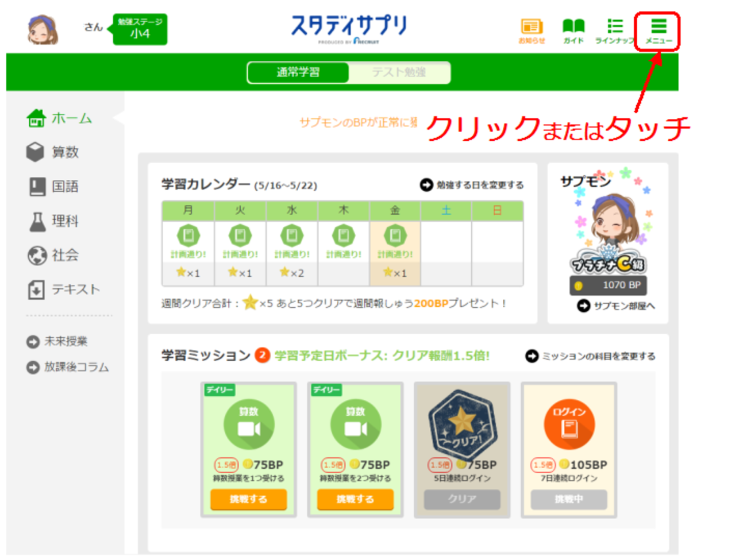Click video icon on 算数授業を2つ受ける card
The image size is (747, 560).
356,425
